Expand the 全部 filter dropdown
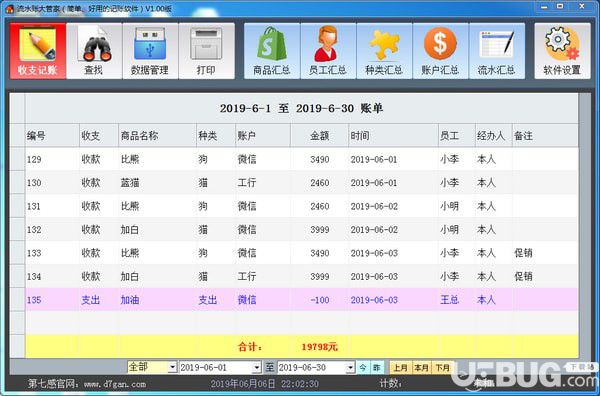Image resolution: width=600 pixels, height=396 pixels. coord(173,368)
